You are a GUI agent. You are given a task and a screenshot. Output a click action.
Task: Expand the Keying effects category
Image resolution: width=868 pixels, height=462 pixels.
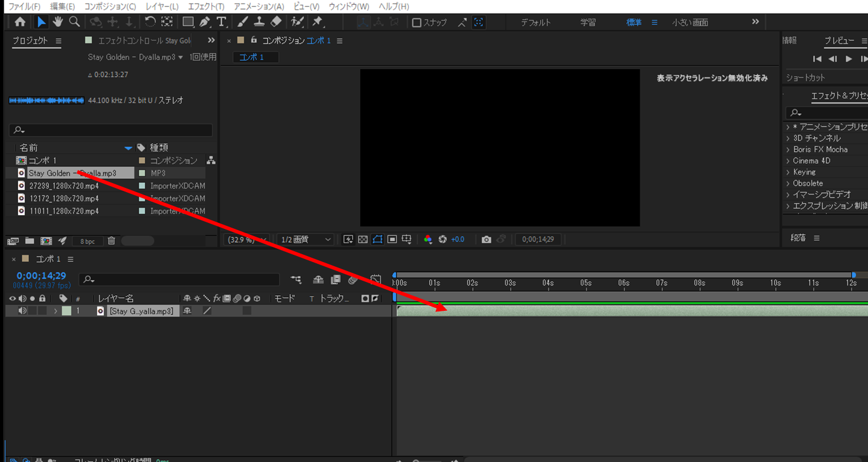point(788,172)
